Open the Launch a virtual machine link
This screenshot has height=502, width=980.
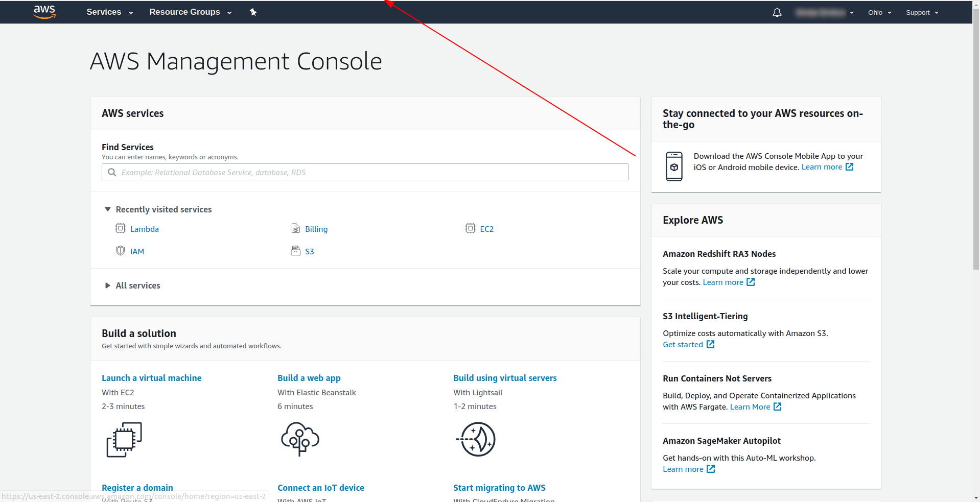point(151,378)
